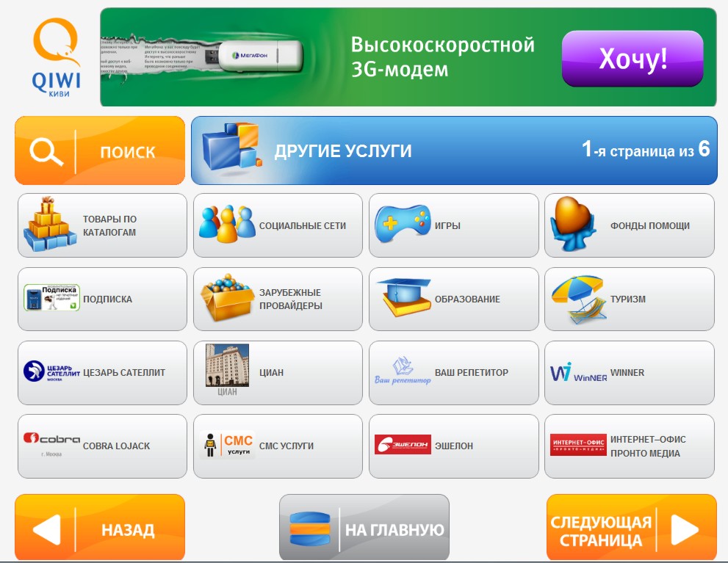Open the WINNER provider label
728x563 pixels.
coord(627,372)
